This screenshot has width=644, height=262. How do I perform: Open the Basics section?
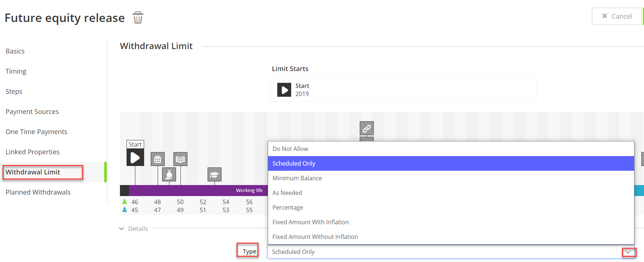(15, 51)
